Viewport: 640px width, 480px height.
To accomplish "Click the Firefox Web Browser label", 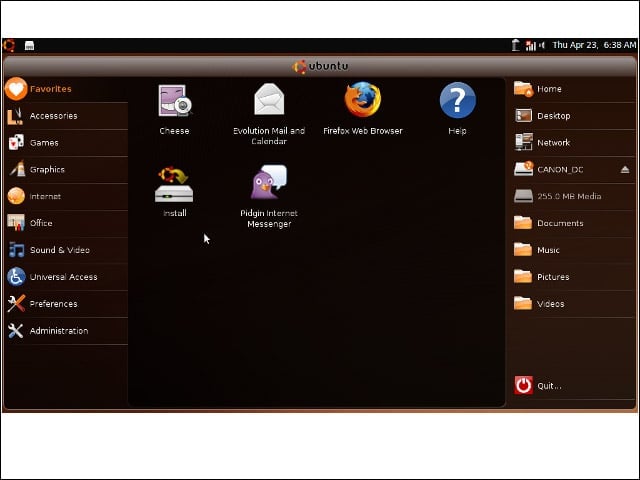I will point(363,131).
